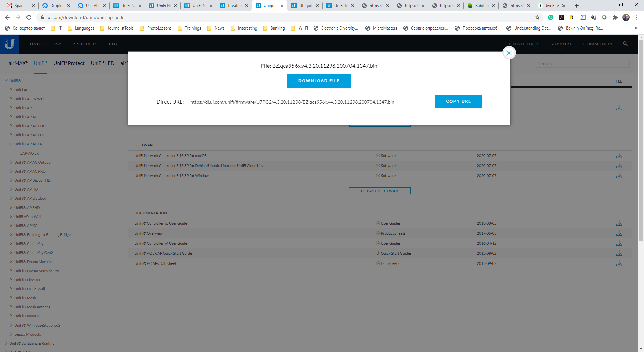The image size is (644, 352).
Task: Expand UniFi Cloud Key Gen2 node
Action: [11, 253]
